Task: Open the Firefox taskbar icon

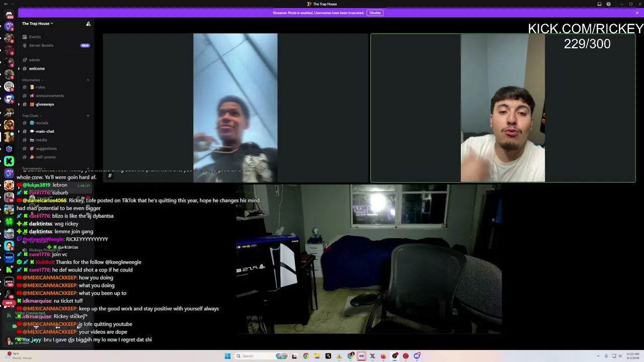Action: pyautogui.click(x=383, y=356)
